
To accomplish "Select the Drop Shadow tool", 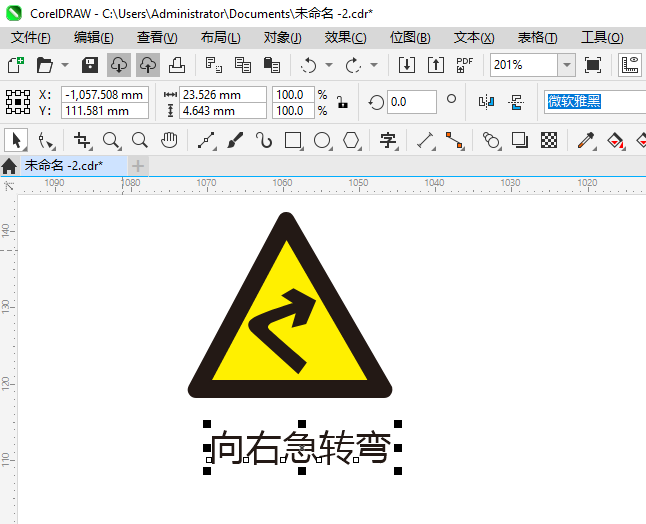I will point(520,140).
